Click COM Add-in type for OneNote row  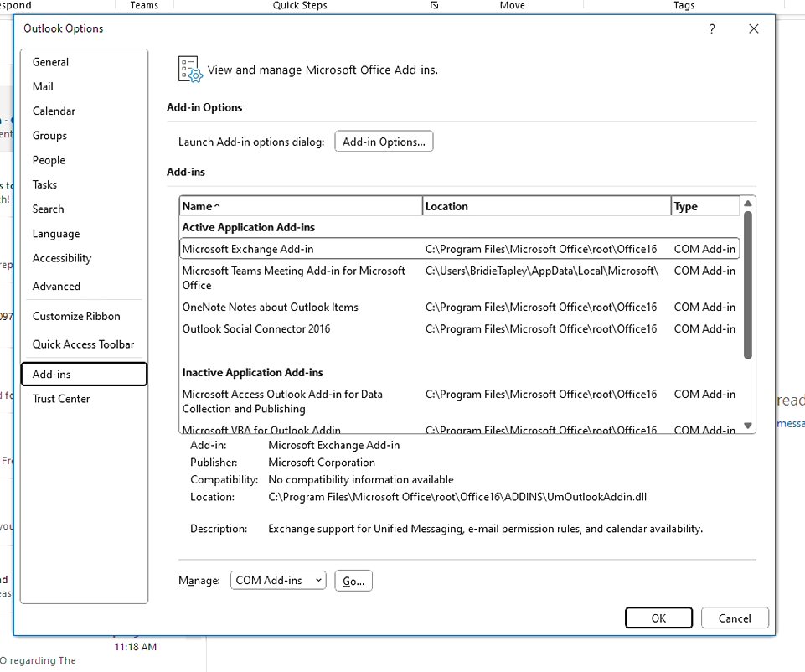coord(704,307)
